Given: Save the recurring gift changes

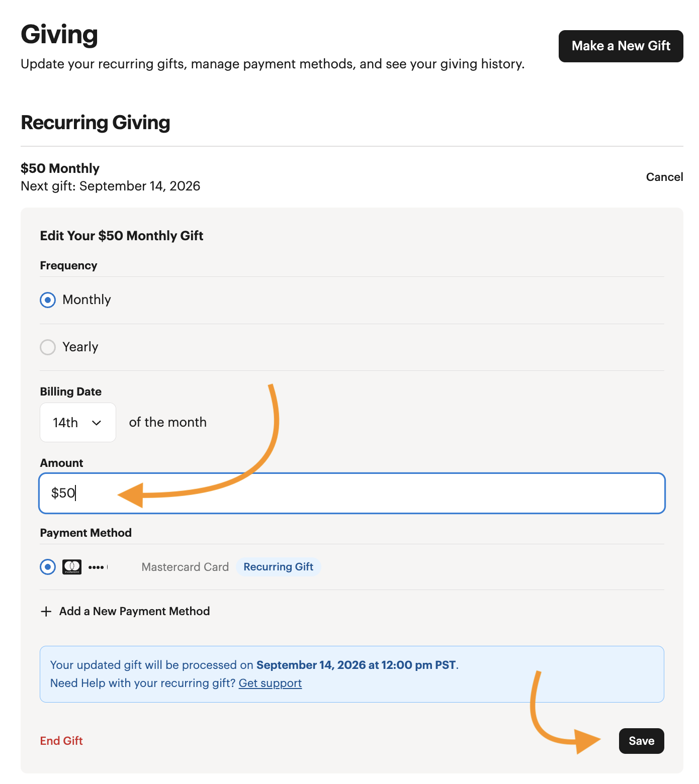Looking at the screenshot, I should tap(642, 741).
